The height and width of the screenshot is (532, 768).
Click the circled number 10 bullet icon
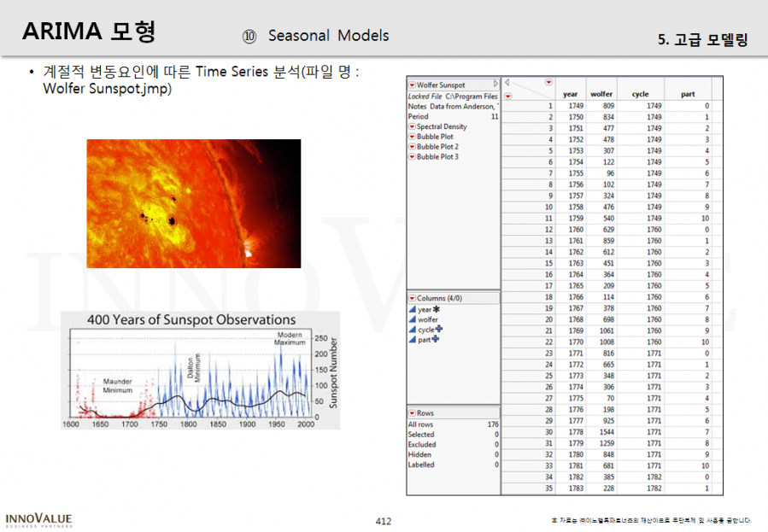(249, 36)
